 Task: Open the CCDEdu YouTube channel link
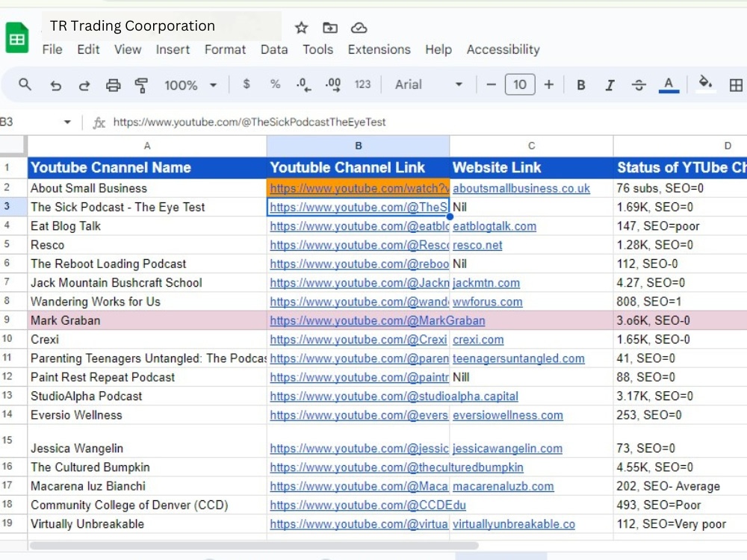click(368, 505)
